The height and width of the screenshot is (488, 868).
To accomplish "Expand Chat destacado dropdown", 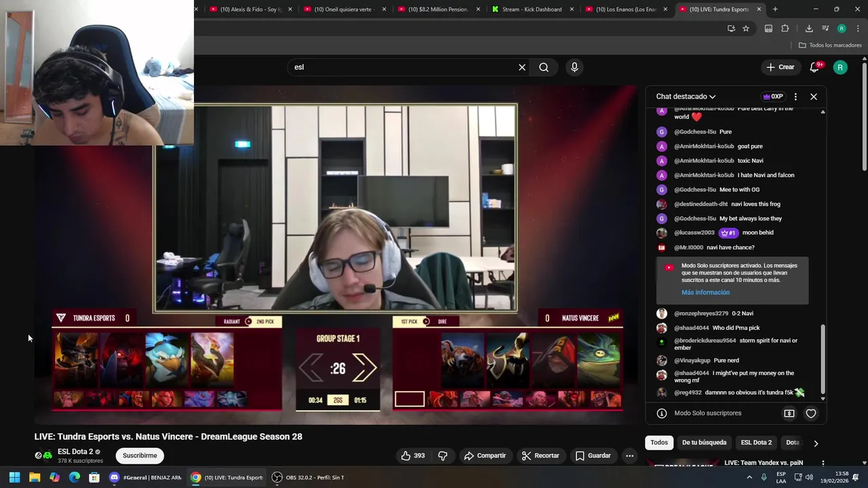I will (686, 97).
